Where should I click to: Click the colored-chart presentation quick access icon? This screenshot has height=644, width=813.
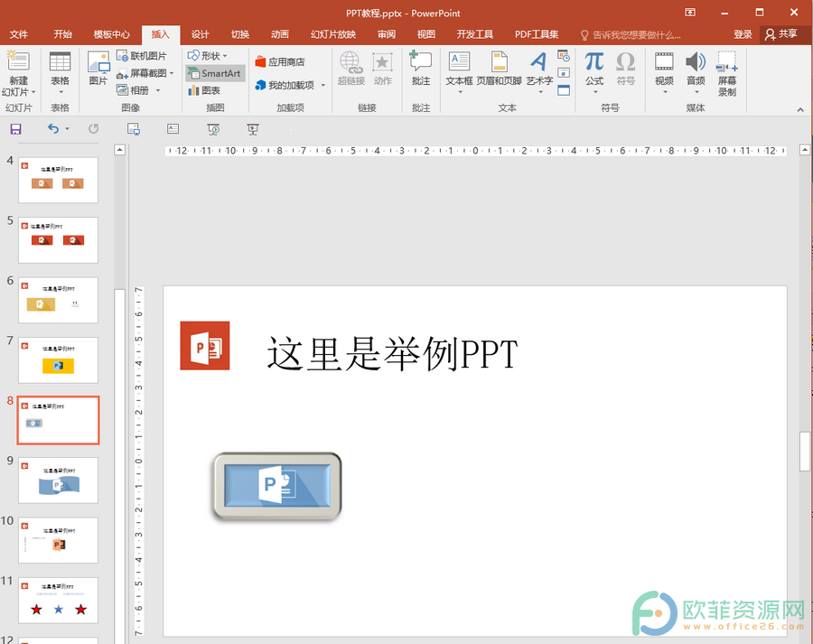coord(253,129)
